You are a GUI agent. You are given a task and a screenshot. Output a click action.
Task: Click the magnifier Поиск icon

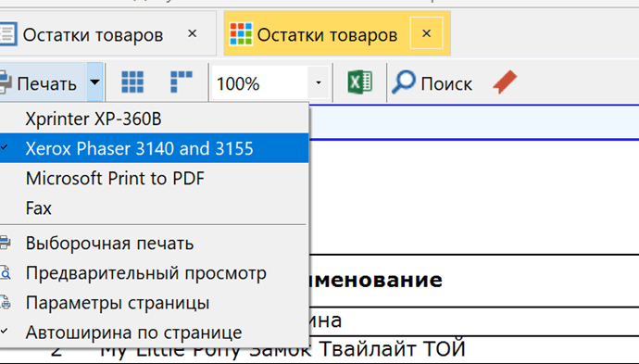[404, 82]
